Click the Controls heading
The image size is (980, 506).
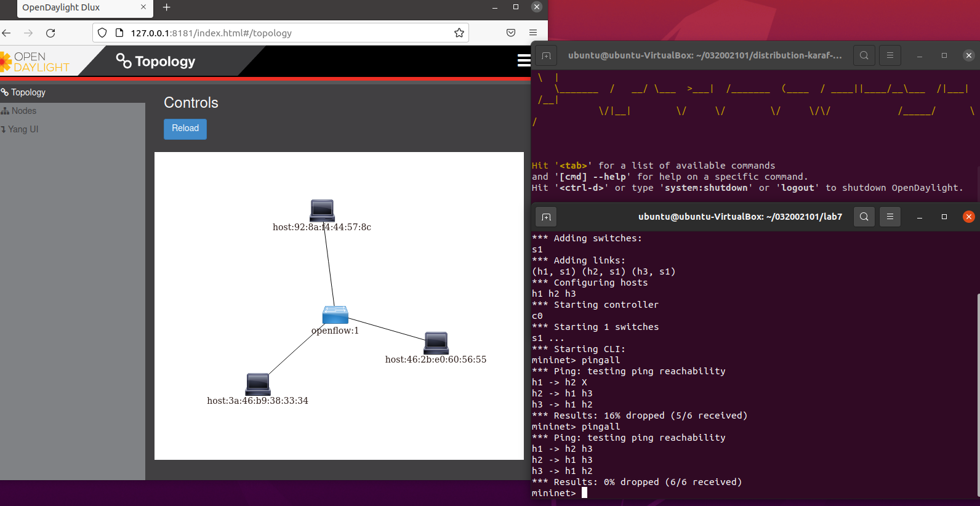[x=191, y=103]
